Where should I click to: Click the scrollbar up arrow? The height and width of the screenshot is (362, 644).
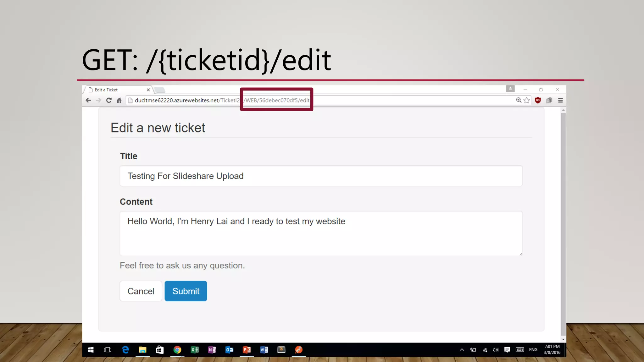pyautogui.click(x=563, y=110)
